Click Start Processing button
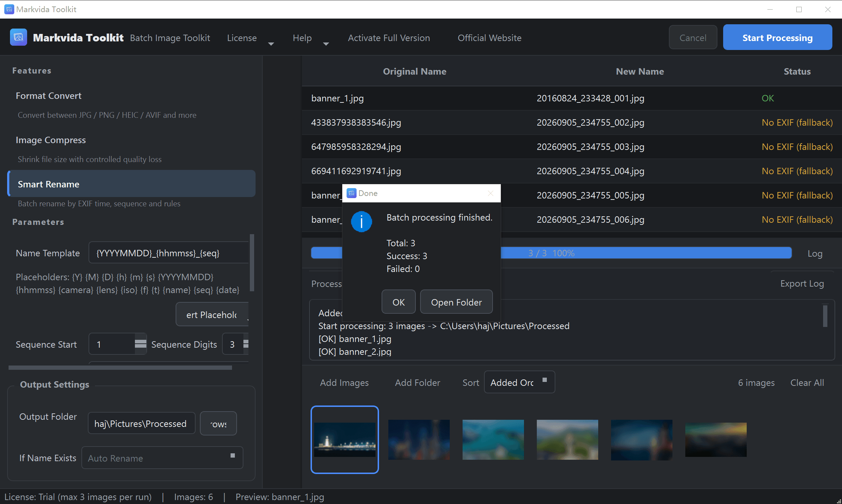This screenshot has height=504, width=842. [x=777, y=37]
